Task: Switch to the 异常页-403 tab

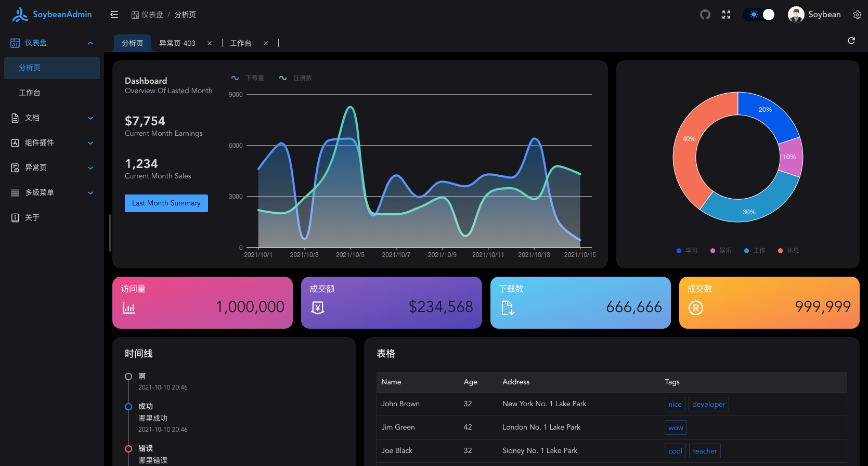Action: tap(177, 43)
